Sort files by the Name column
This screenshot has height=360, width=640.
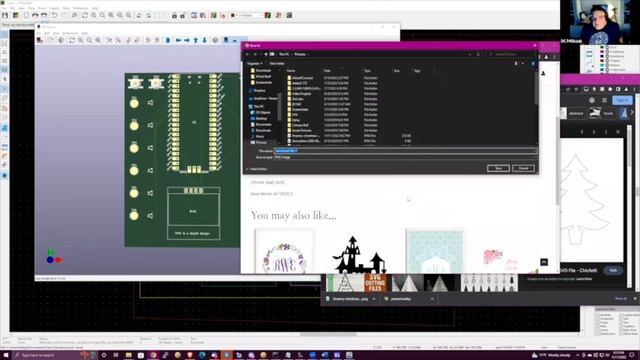291,71
